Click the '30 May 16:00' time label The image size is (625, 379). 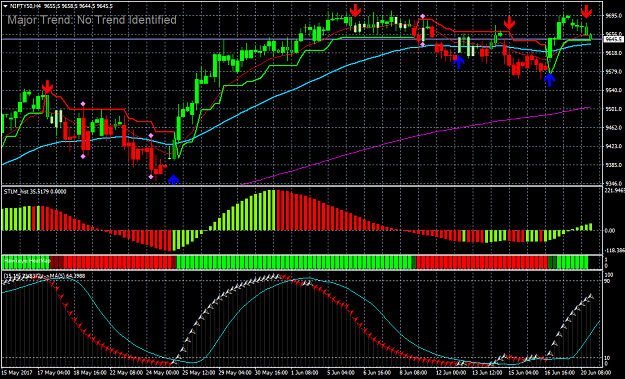[x=272, y=373]
